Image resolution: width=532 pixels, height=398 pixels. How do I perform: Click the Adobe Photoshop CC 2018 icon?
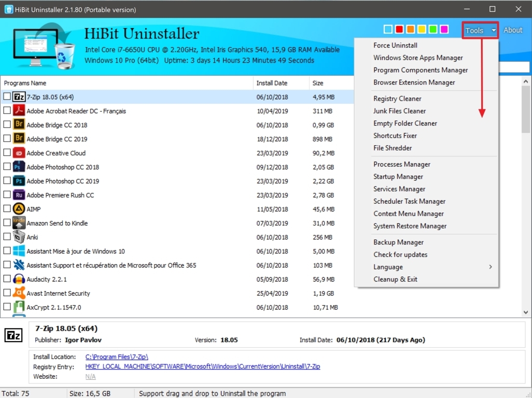click(x=19, y=166)
